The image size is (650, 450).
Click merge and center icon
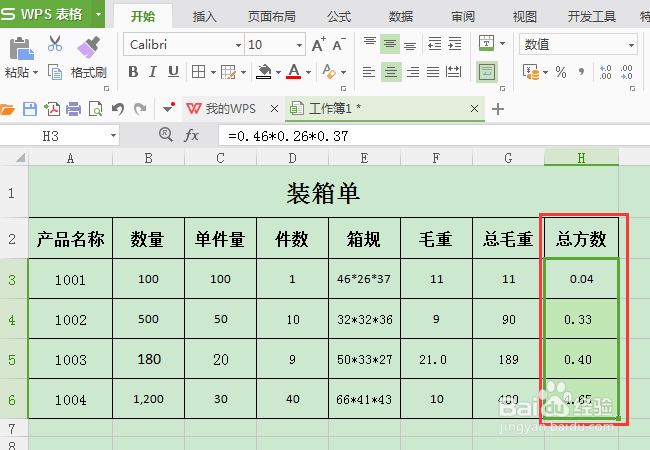point(487,43)
